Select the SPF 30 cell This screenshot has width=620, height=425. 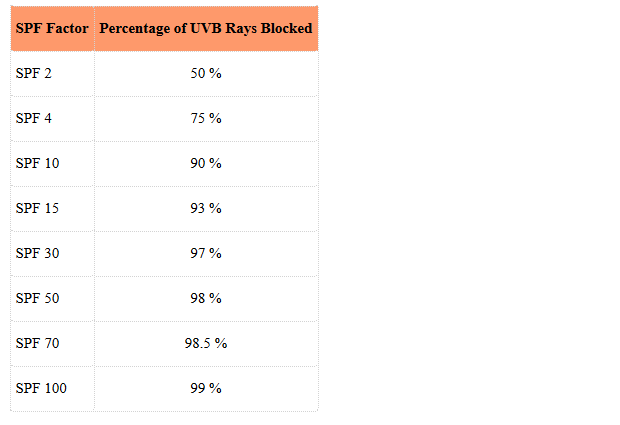[x=52, y=254]
